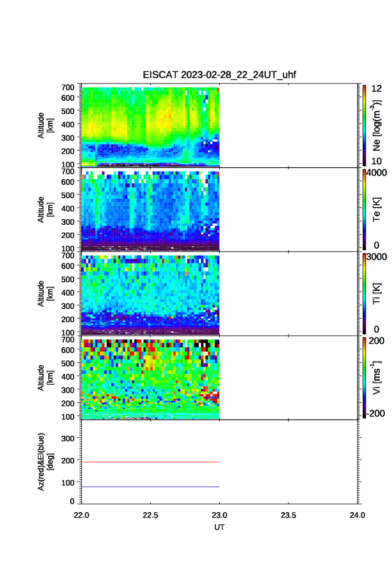Screen dimensions: 392x588
Task: Click the 22.5 tick on the UT axis
Action: [x=151, y=515]
